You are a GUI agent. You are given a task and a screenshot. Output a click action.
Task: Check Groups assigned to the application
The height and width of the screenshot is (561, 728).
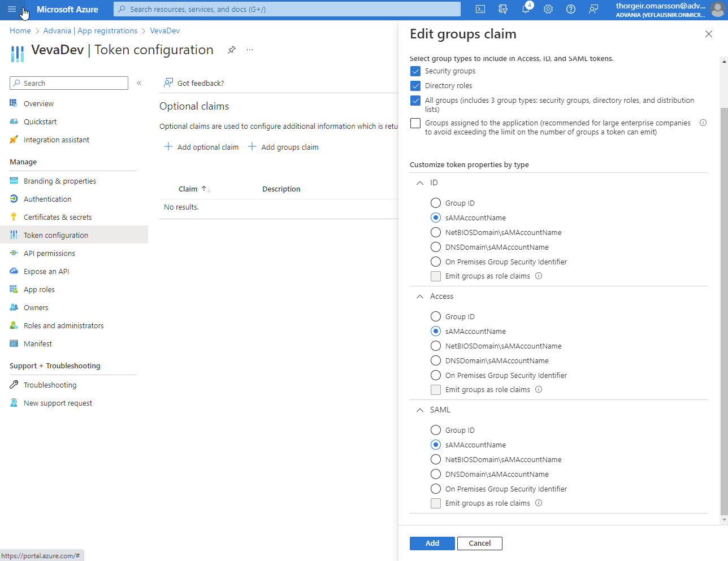point(415,123)
